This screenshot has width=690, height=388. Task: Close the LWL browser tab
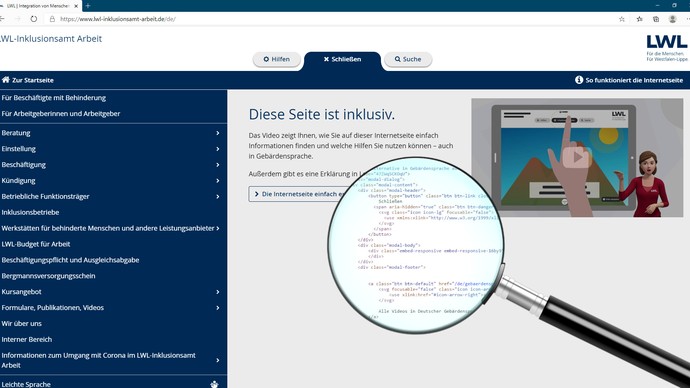pos(76,6)
